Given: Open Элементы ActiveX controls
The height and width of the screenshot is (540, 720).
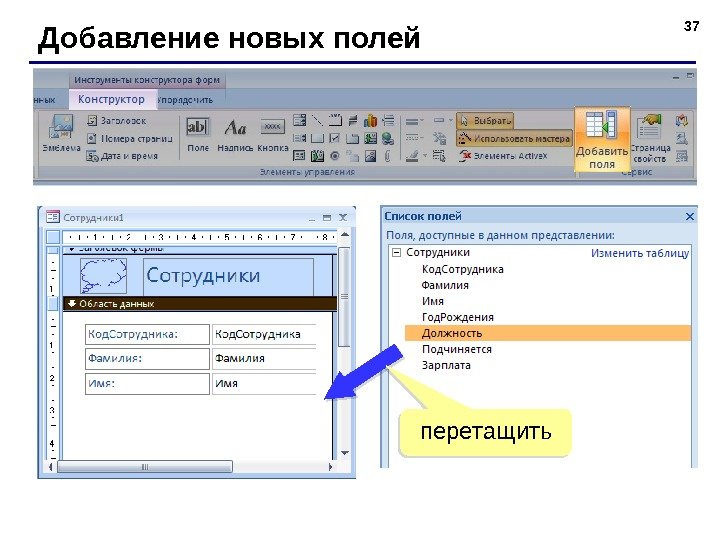Looking at the screenshot, I should tap(503, 156).
